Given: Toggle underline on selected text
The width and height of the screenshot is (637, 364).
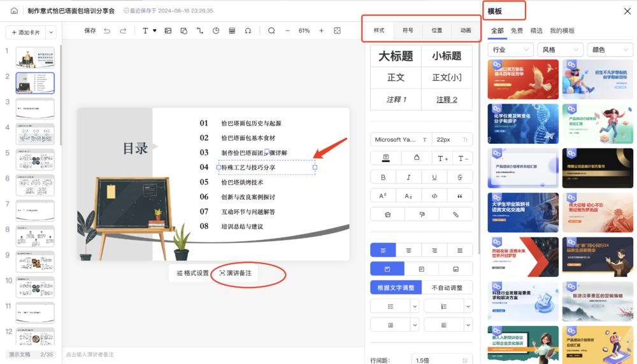Looking at the screenshot, I should tap(434, 178).
